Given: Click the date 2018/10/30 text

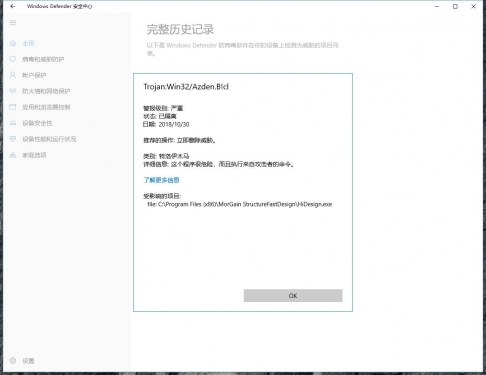Looking at the screenshot, I should pyautogui.click(x=174, y=124).
